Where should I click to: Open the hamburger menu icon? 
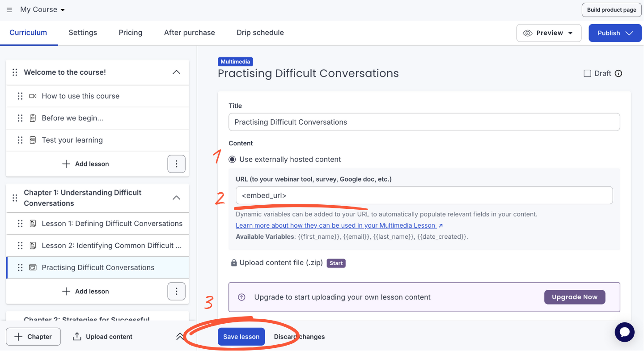9,10
